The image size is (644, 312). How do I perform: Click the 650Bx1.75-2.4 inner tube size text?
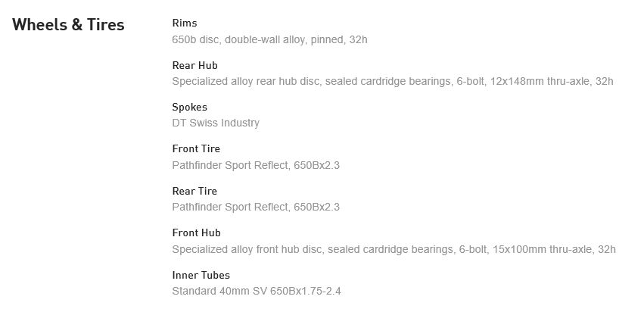pyautogui.click(x=306, y=291)
